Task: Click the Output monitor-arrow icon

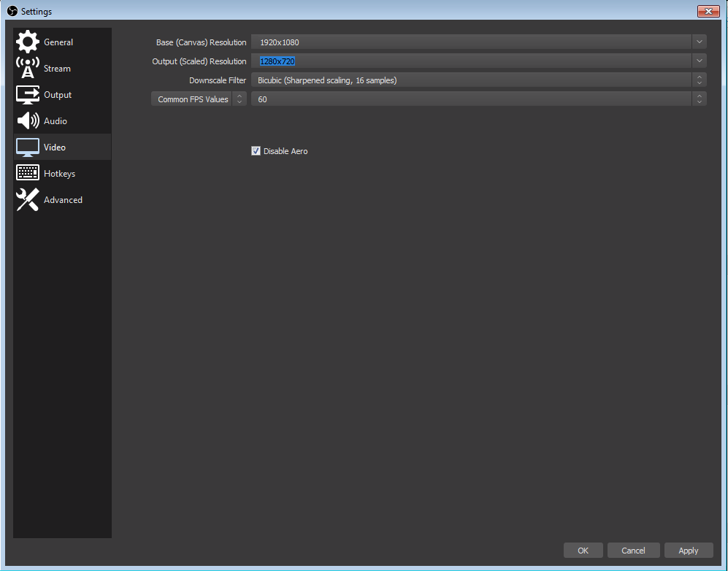Action: pyautogui.click(x=28, y=94)
